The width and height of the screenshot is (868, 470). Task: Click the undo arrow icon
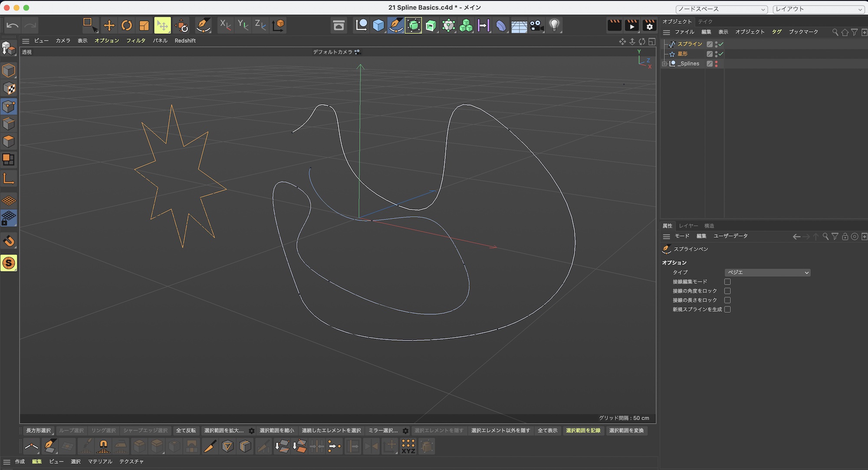pos(13,26)
